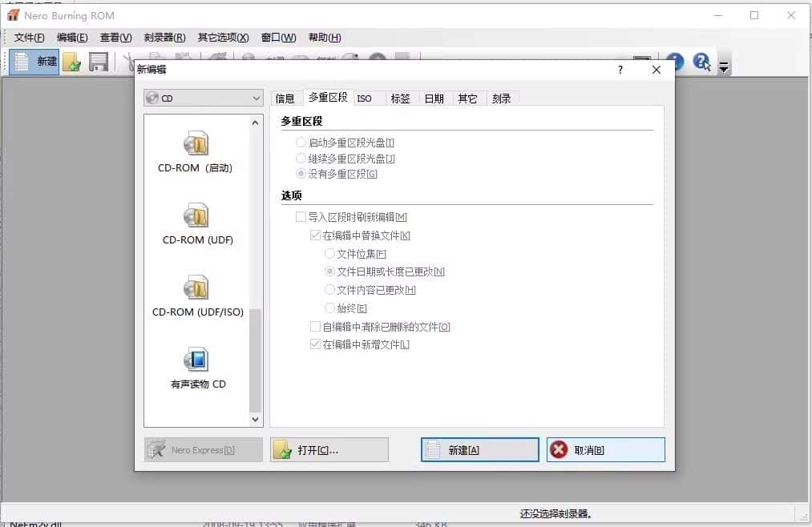Select the CD-ROM (启动) compilation icon

(196, 146)
